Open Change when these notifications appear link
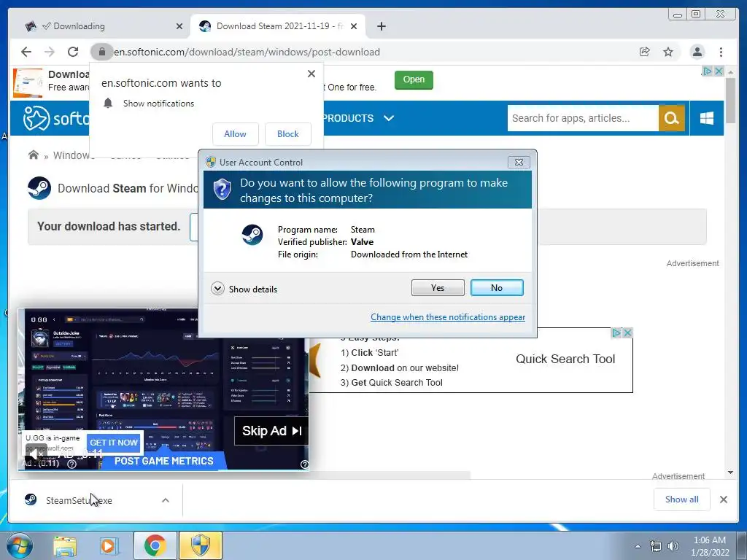This screenshot has height=560, width=747. pyautogui.click(x=448, y=317)
